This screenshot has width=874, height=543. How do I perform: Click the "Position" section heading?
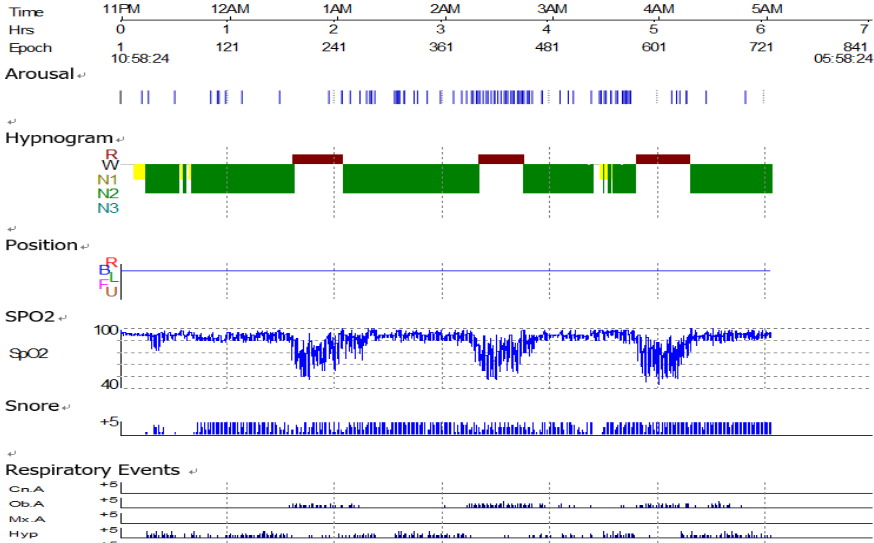coord(41,245)
